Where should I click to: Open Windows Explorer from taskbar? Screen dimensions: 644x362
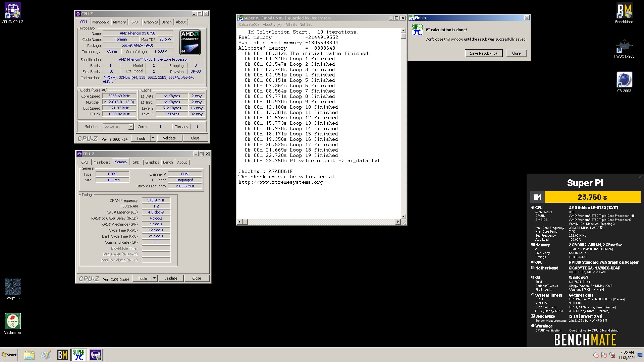pyautogui.click(x=29, y=355)
